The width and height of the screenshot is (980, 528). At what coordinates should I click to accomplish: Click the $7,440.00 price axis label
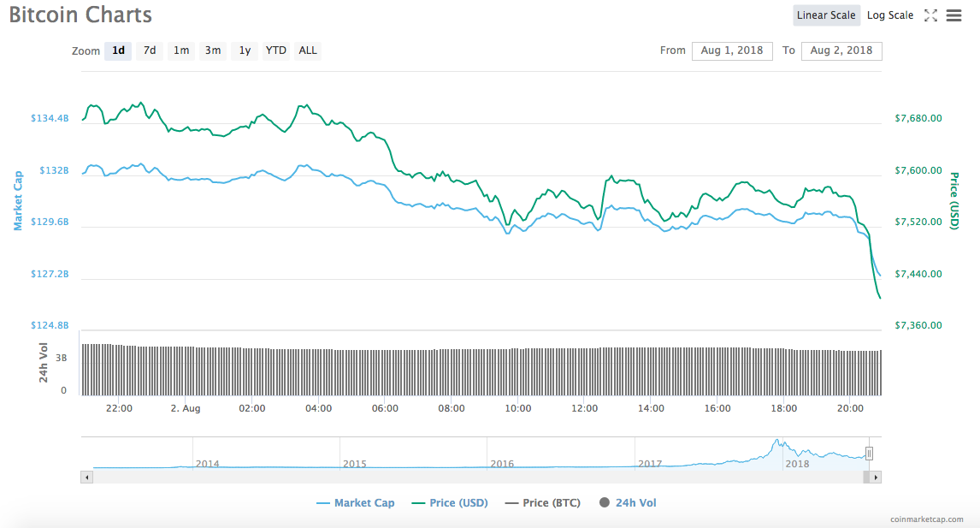(x=918, y=274)
